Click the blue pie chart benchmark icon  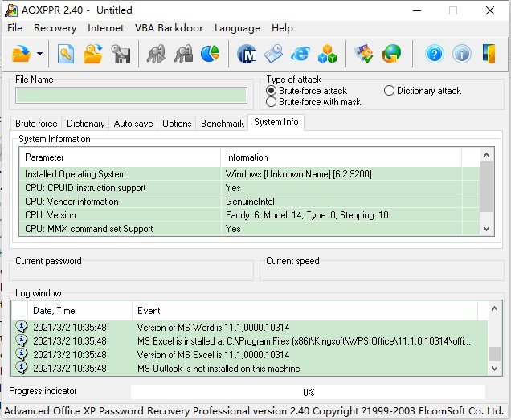210,54
